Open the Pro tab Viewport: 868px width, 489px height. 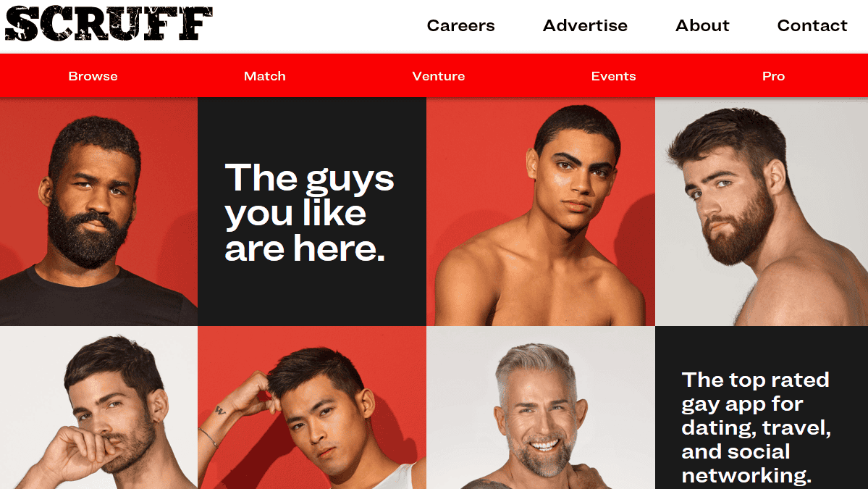pyautogui.click(x=773, y=76)
